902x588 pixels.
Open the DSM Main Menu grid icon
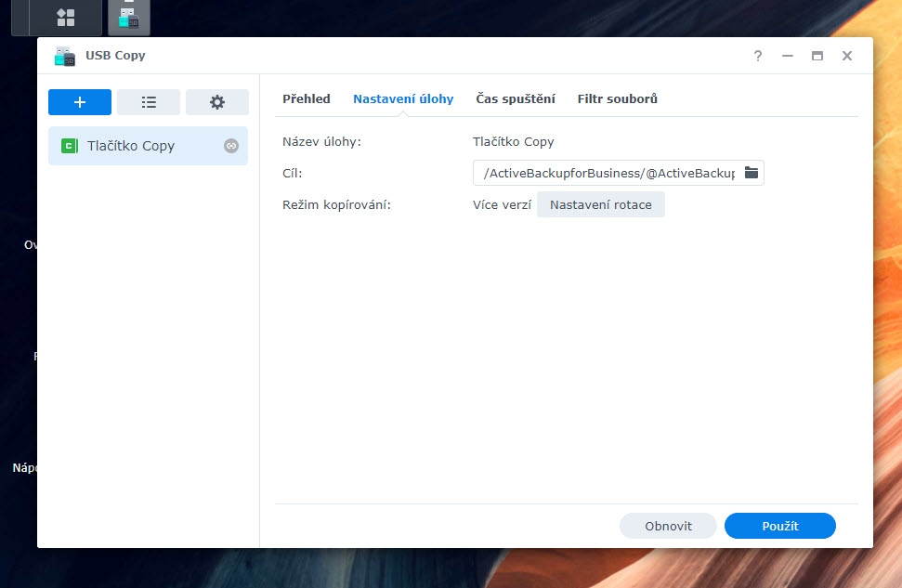(x=65, y=17)
